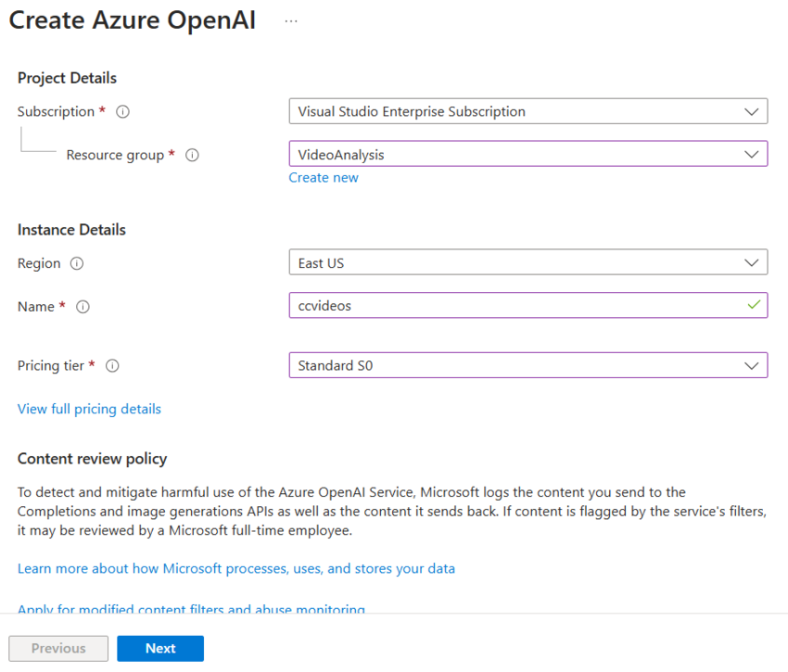Click the Previous button
Image resolution: width=788 pixels, height=672 pixels.
(57, 648)
